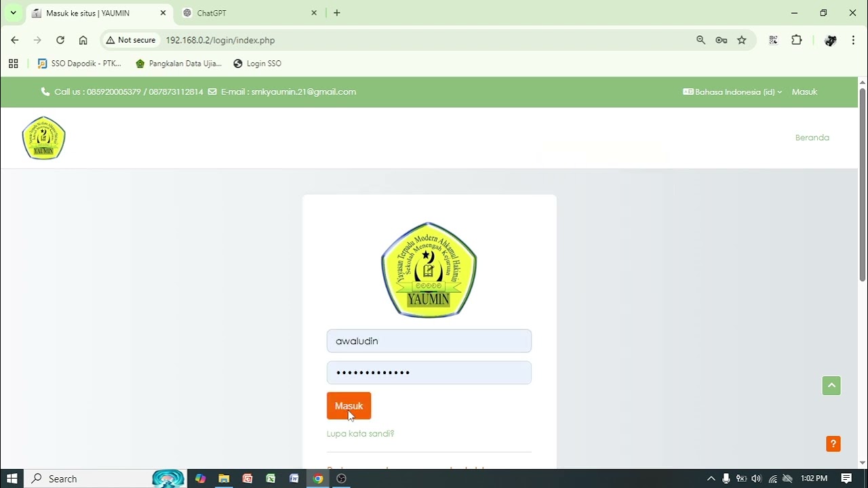
Task: Click the address bar URL 192.168.0.2/login/index.php
Action: coord(220,40)
